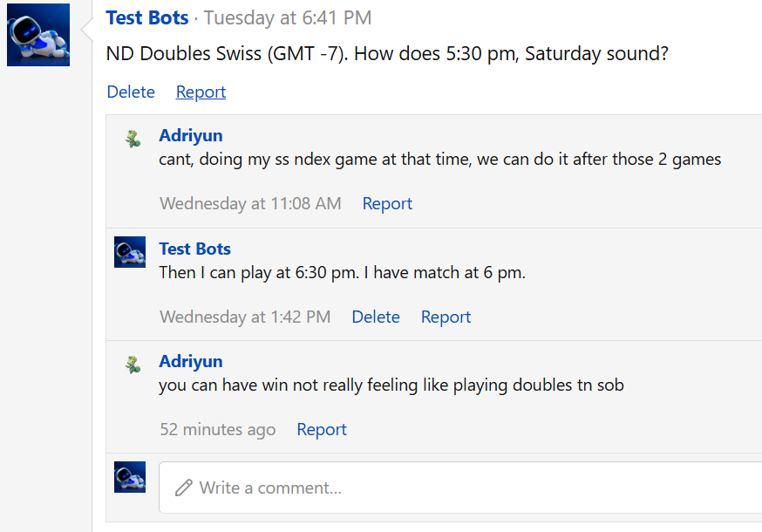Click Wednesday at 11:08 AM timestamp
The height and width of the screenshot is (532, 762).
tap(250, 203)
